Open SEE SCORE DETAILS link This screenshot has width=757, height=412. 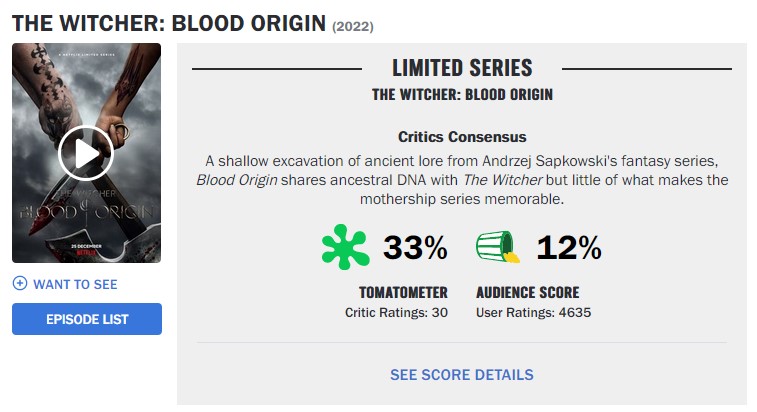[x=462, y=375]
